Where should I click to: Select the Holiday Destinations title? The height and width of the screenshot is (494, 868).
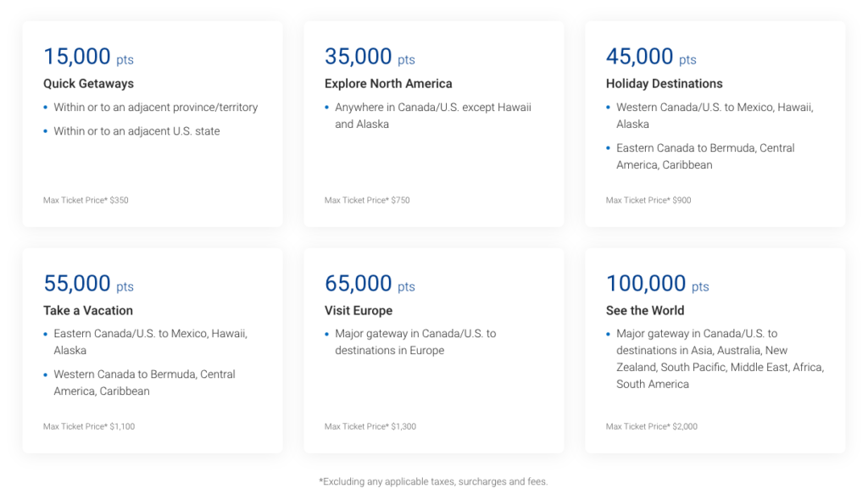coord(664,84)
